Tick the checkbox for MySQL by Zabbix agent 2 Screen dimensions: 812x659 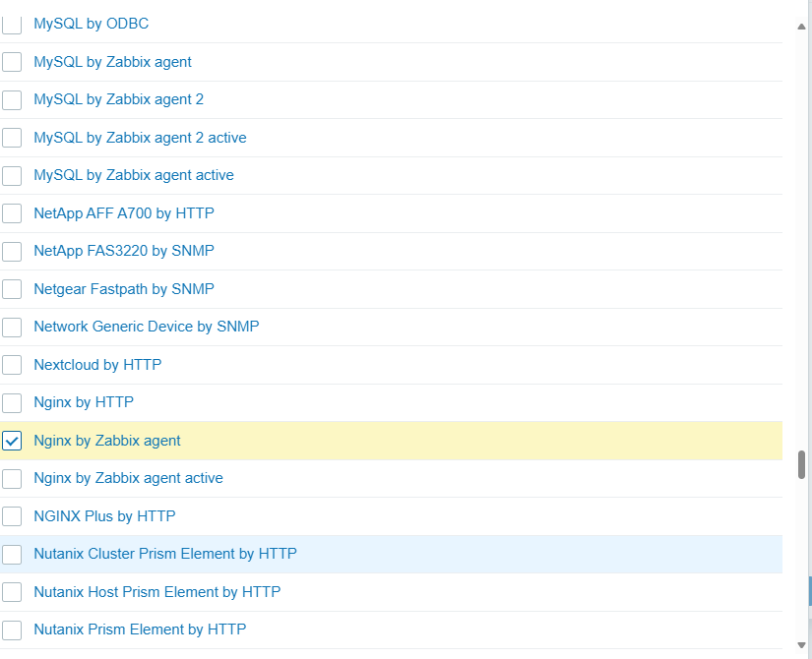(x=12, y=100)
